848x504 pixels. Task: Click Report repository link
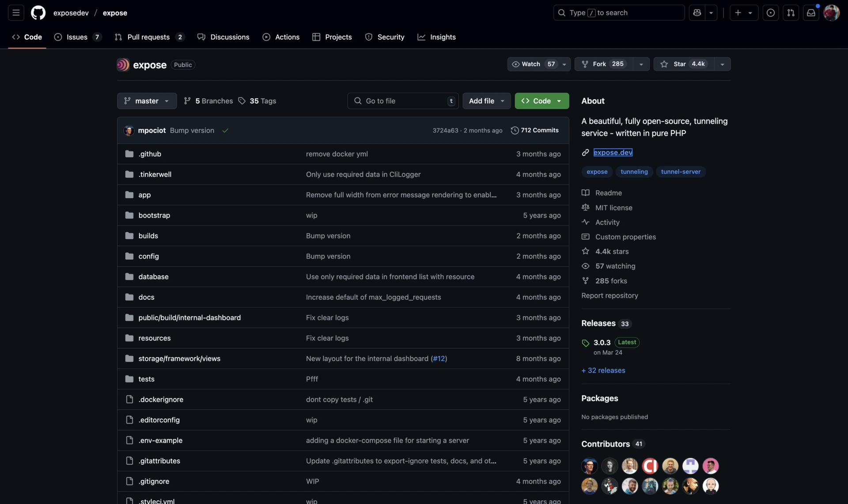[609, 295]
